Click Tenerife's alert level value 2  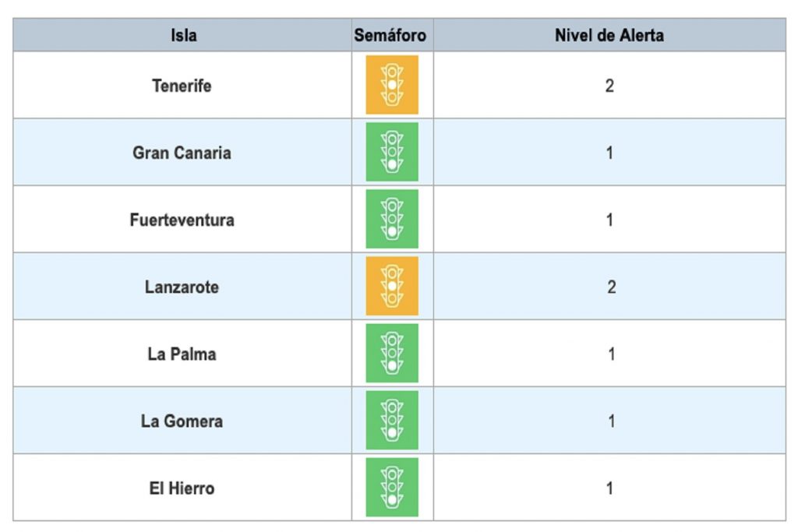coord(609,86)
